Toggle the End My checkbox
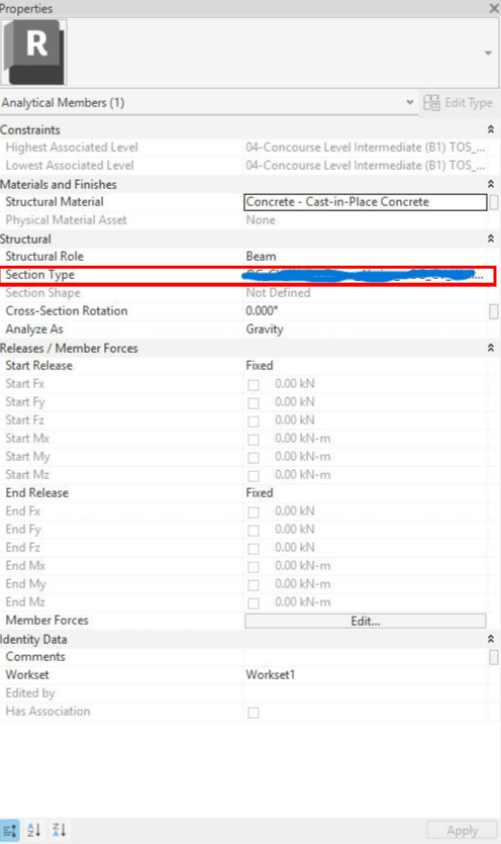The height and width of the screenshot is (844, 501). pos(253,585)
